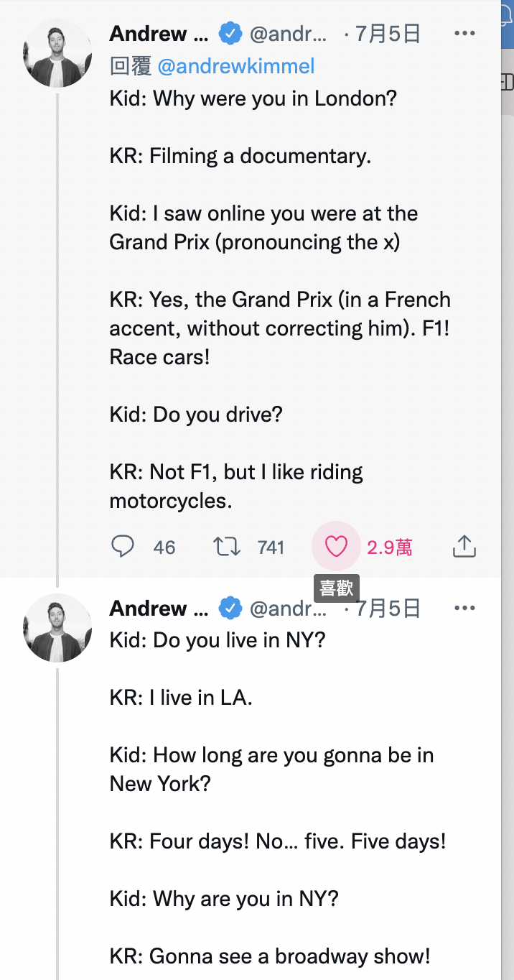This screenshot has height=980, width=514.
Task: Click the verified badge on the Broadway tweet
Action: [x=230, y=608]
